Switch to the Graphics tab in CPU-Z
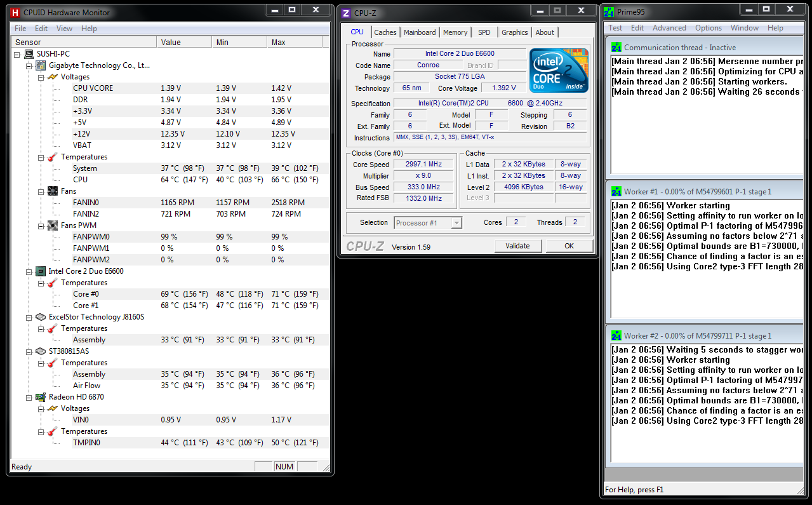Image resolution: width=812 pixels, height=505 pixels. point(514,32)
